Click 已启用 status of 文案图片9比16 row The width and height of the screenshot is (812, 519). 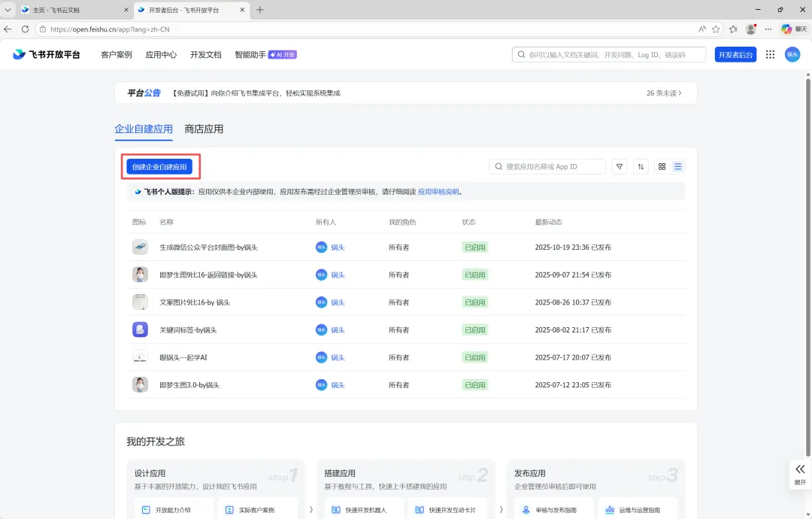click(475, 302)
